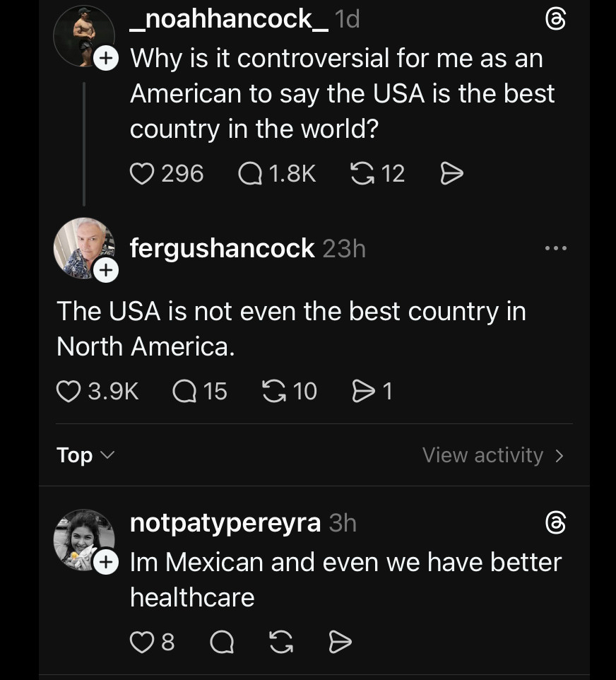This screenshot has height=680, width=616.
Task: Open View activity
Action: click(492, 455)
